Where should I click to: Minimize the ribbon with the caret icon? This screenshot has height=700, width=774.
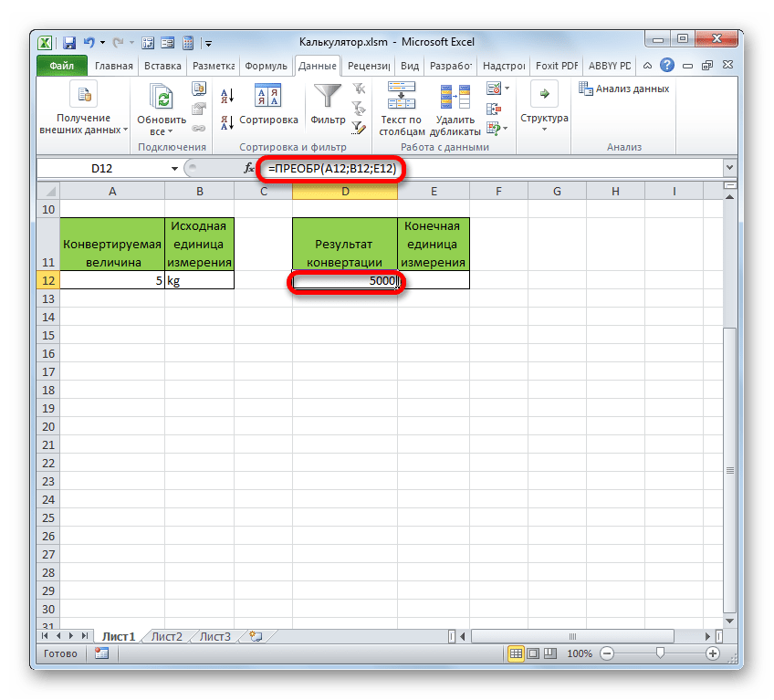tap(648, 65)
